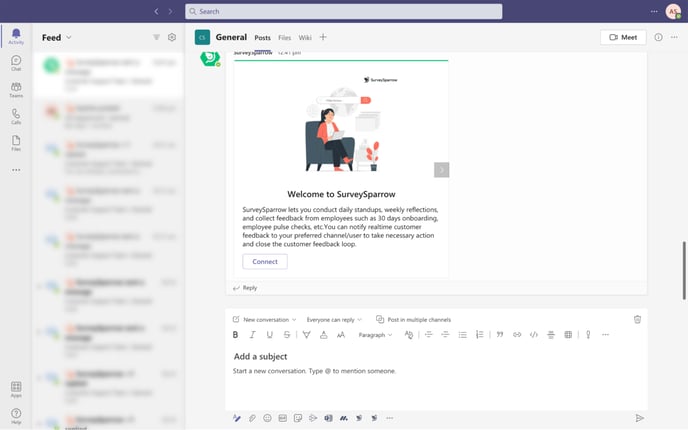The height and width of the screenshot is (430, 688).
Task: Toggle underline formatting
Action: point(269,335)
